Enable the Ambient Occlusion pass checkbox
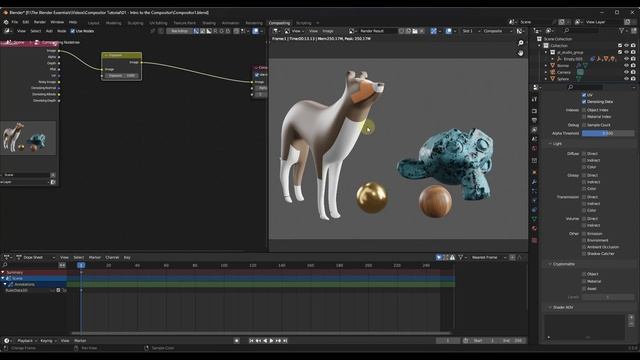This screenshot has width=640, height=360. (584, 247)
